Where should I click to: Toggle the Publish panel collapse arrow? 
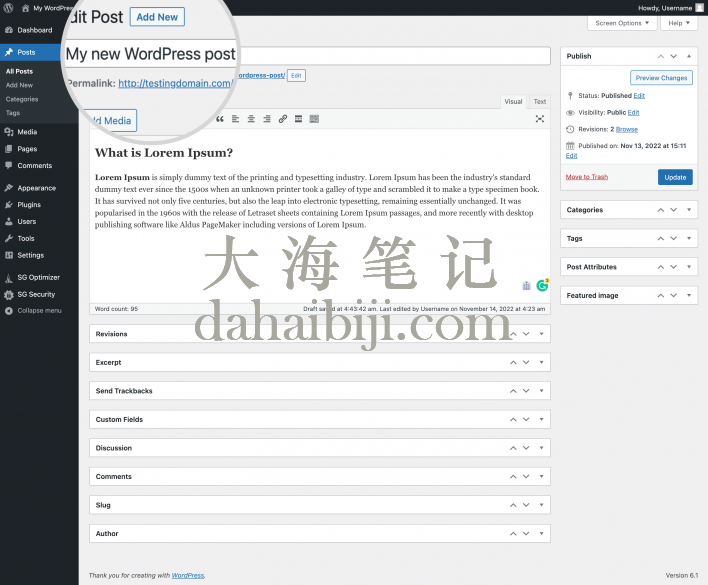point(689,56)
